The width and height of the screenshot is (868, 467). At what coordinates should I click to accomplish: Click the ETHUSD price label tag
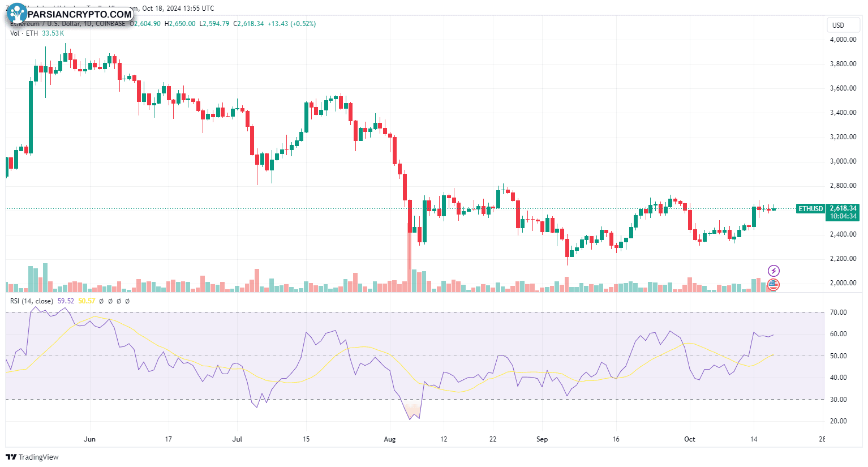[x=810, y=208]
